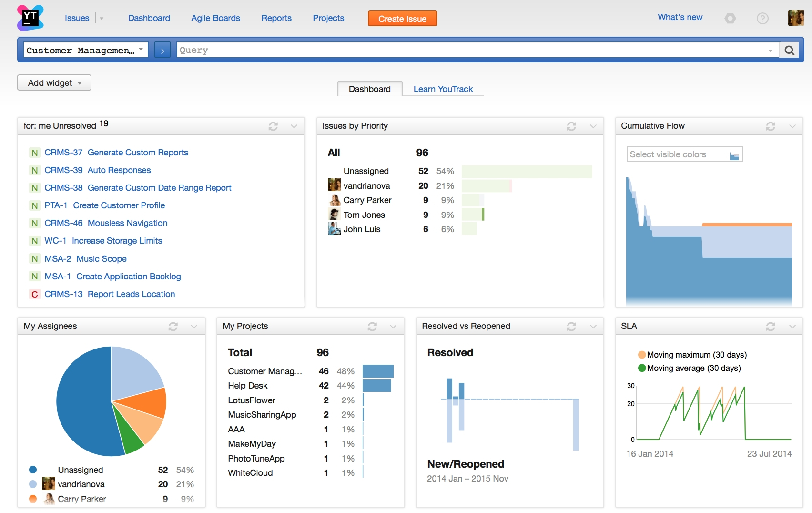Image resolution: width=812 pixels, height=513 pixels.
Task: Refresh the SLA widget
Action: tap(770, 327)
